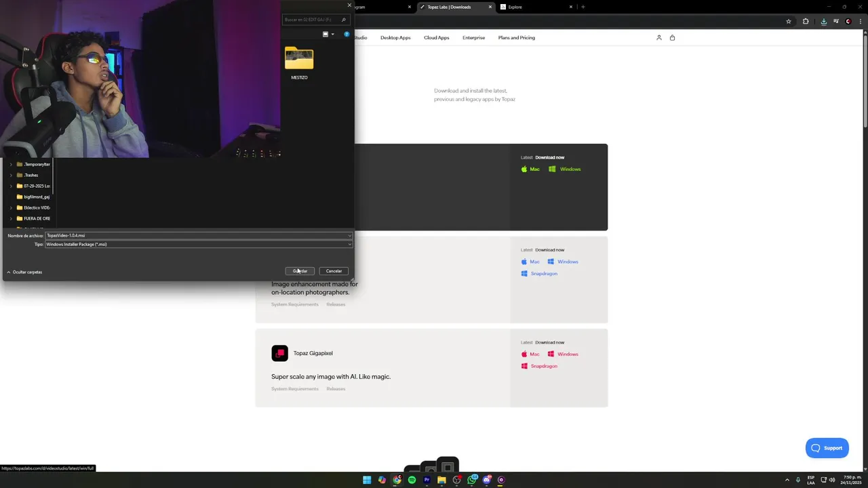
Task: Expand the Eklectico VIDEO folder node
Action: tap(11, 207)
